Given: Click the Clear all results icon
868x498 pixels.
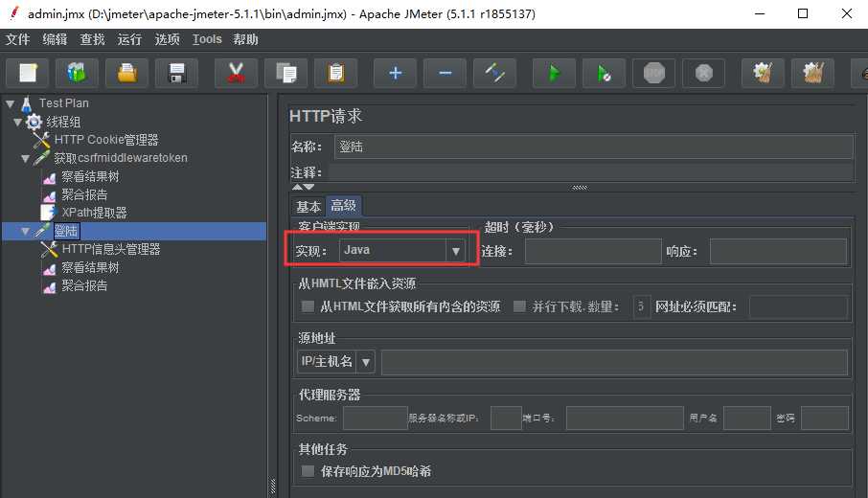Looking at the screenshot, I should (x=813, y=73).
